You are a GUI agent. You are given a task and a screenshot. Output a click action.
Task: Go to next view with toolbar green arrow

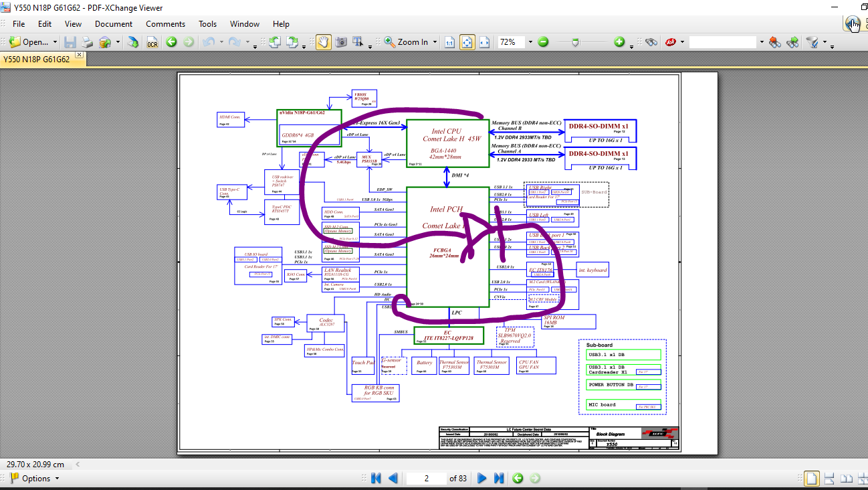point(189,42)
